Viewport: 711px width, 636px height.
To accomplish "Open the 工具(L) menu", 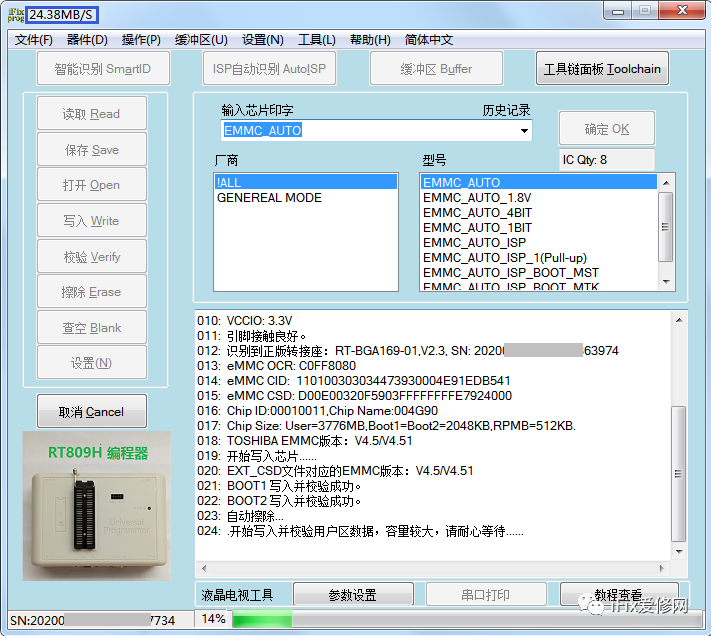I will pyautogui.click(x=317, y=40).
